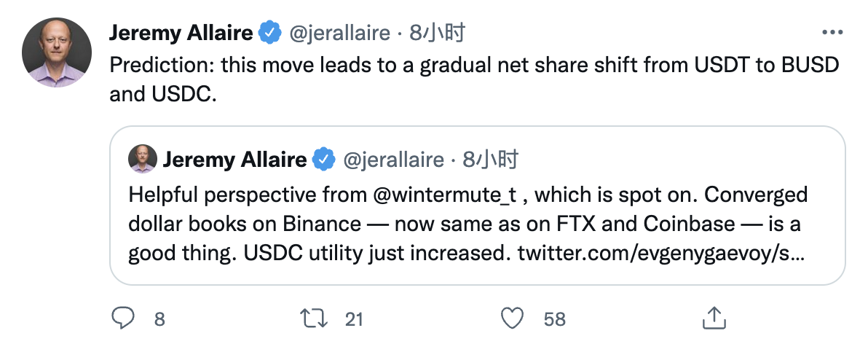This screenshot has width=868, height=344.
Task: Open the three-dot more options menu
Action: 832,33
